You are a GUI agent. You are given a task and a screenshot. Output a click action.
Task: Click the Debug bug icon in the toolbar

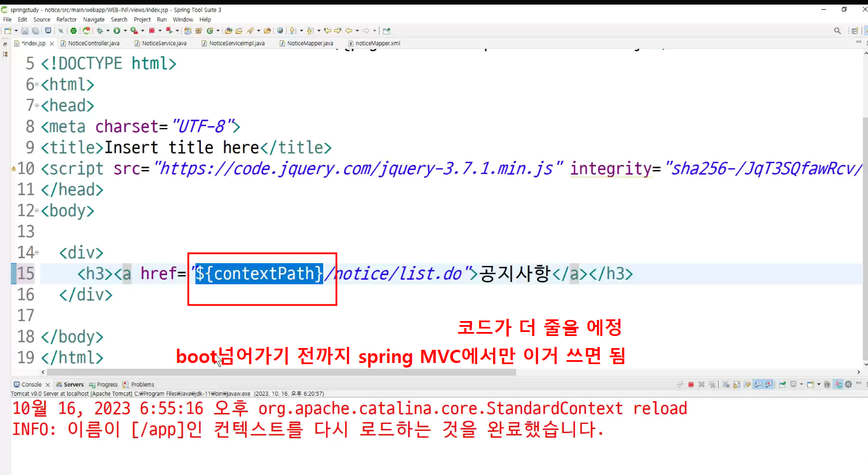[x=100, y=31]
